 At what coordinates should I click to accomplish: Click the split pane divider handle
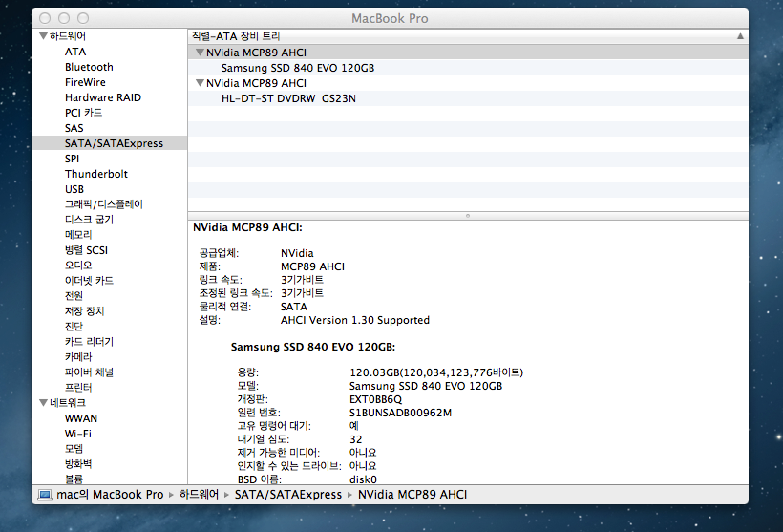pos(467,216)
